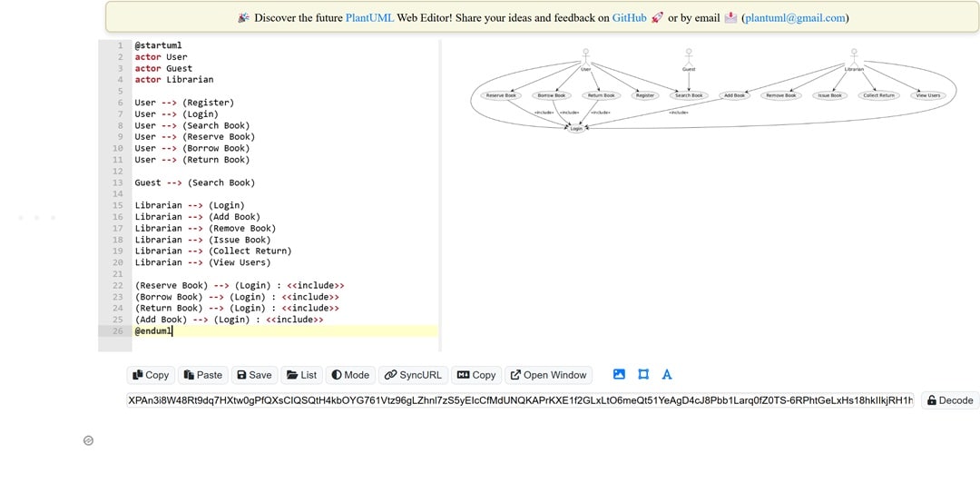This screenshot has height=493, width=980.
Task: Click line number 1 in the gutter
Action: click(x=121, y=45)
